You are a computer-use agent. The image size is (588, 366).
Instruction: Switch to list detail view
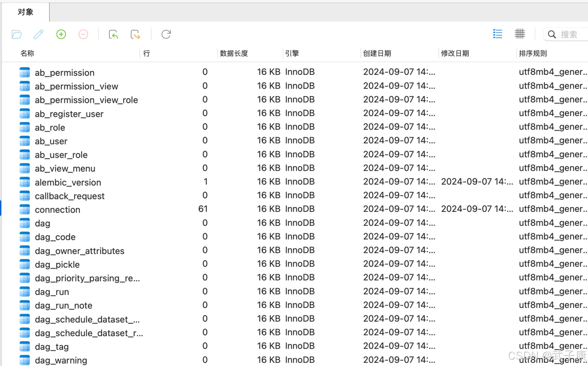pyautogui.click(x=497, y=34)
